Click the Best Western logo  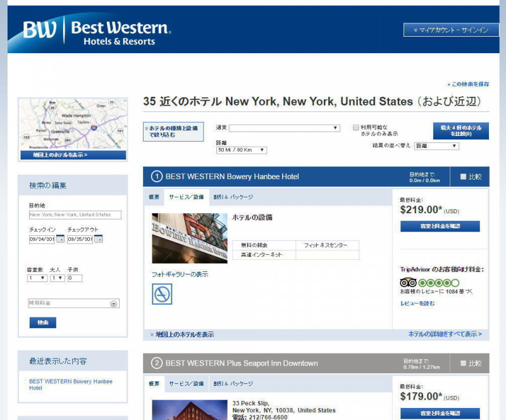(97, 32)
